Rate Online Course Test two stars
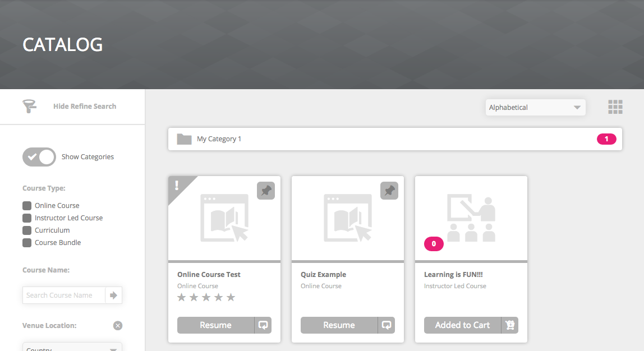The image size is (644, 351). pyautogui.click(x=194, y=297)
